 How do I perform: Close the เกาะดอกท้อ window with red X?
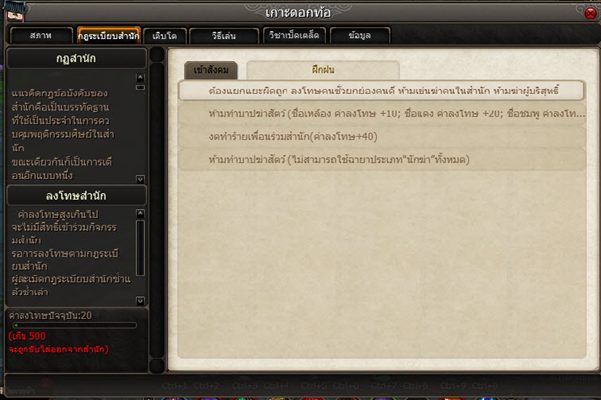(590, 13)
